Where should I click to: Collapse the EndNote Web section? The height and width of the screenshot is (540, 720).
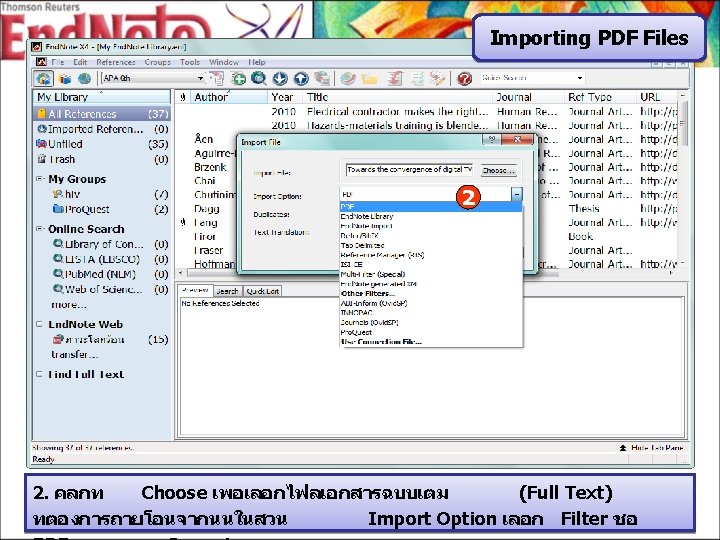click(40, 324)
